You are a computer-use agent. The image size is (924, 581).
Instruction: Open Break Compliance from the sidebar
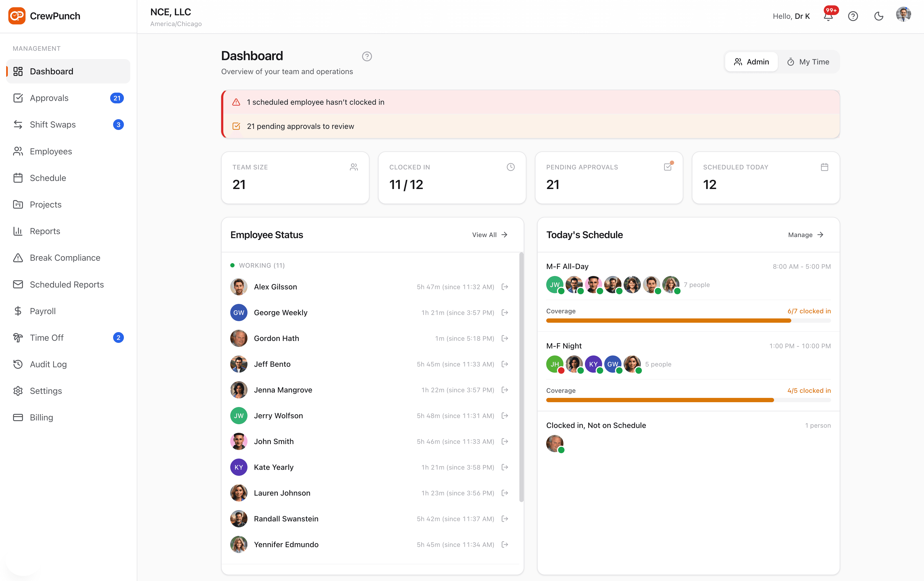click(x=65, y=257)
